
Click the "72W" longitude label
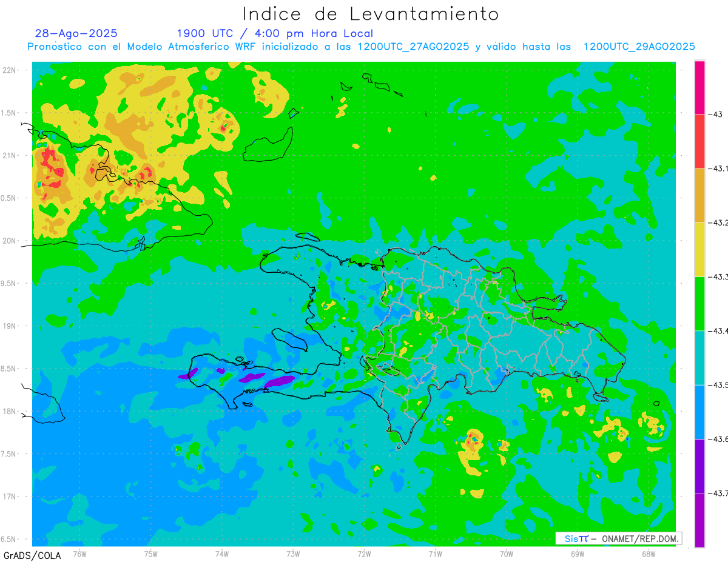(x=364, y=554)
